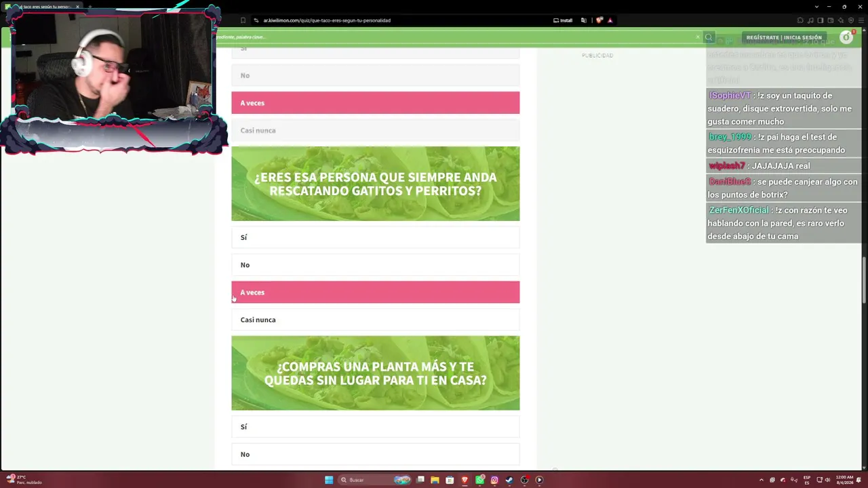
Task: Open the Windows Start menu
Action: point(329,480)
